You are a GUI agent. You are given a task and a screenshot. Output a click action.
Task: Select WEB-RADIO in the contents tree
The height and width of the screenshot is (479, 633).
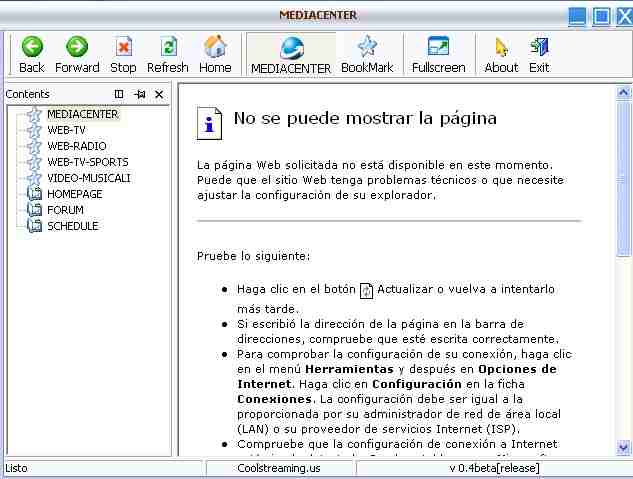pyautogui.click(x=76, y=146)
